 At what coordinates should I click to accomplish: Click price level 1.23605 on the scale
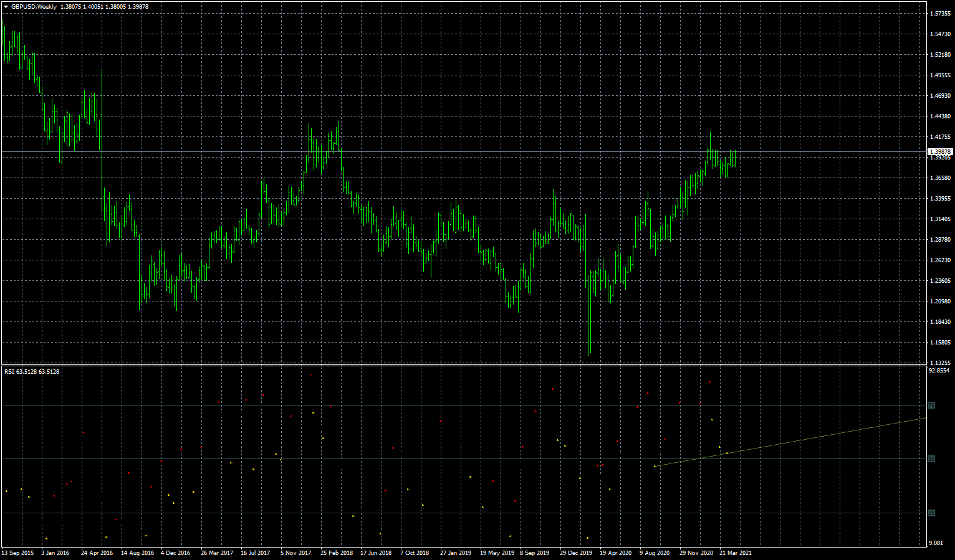pyautogui.click(x=940, y=280)
